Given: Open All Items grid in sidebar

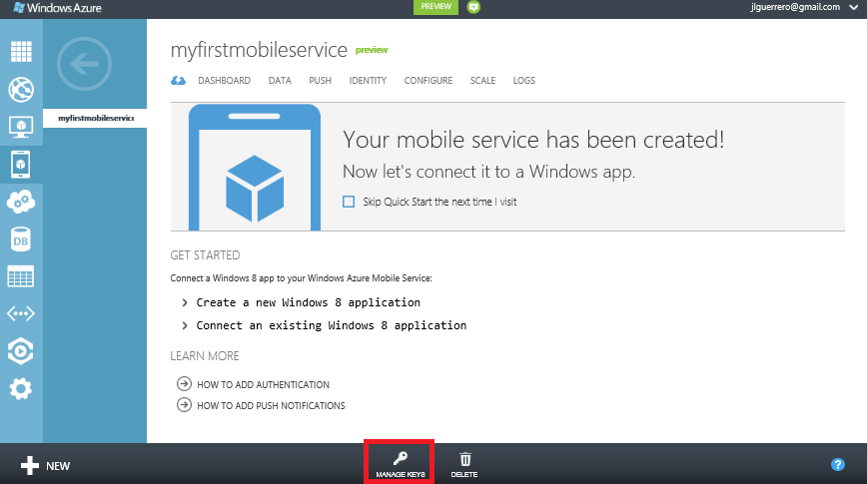Looking at the screenshot, I should click(21, 53).
